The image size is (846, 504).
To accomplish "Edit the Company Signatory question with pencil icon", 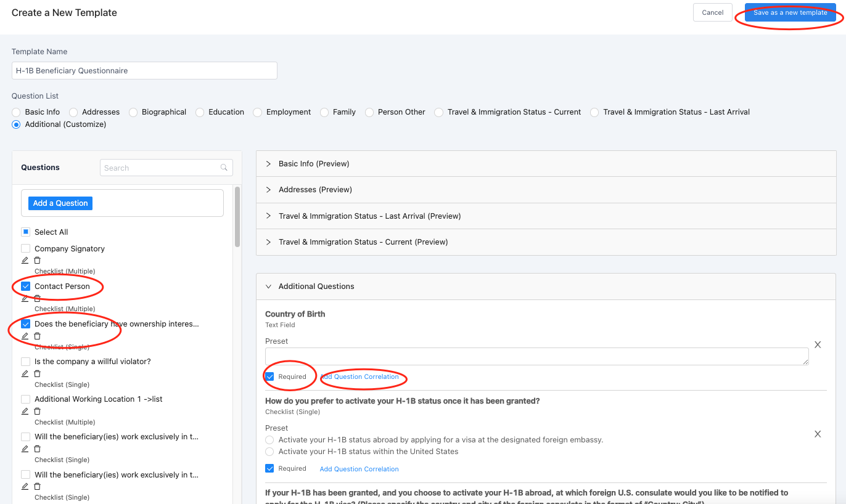I will point(25,261).
